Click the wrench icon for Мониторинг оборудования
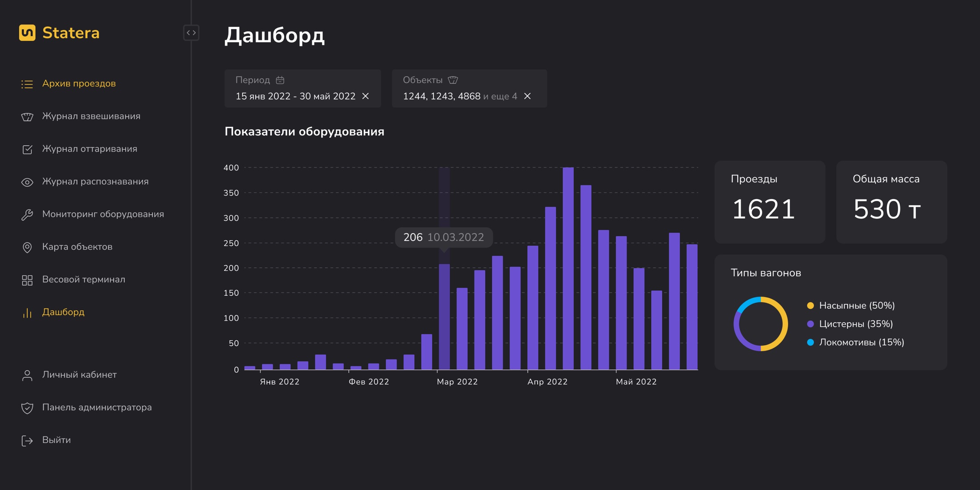This screenshot has height=490, width=980. 27,215
